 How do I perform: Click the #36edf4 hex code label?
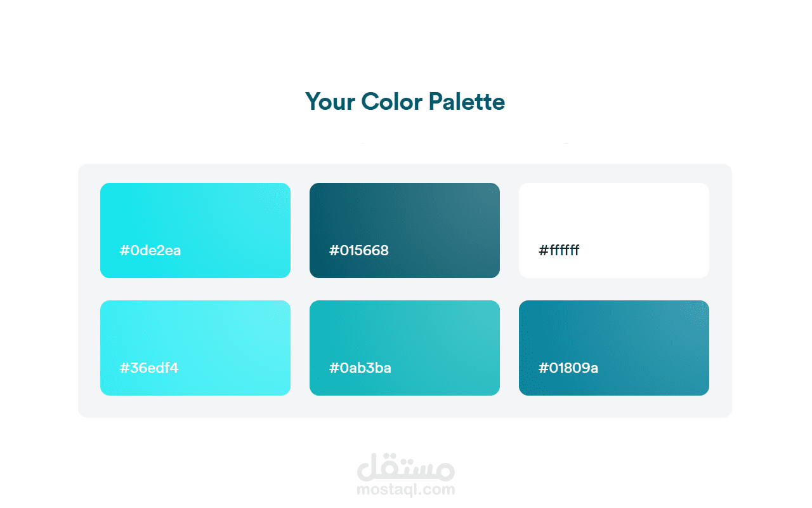click(x=149, y=368)
